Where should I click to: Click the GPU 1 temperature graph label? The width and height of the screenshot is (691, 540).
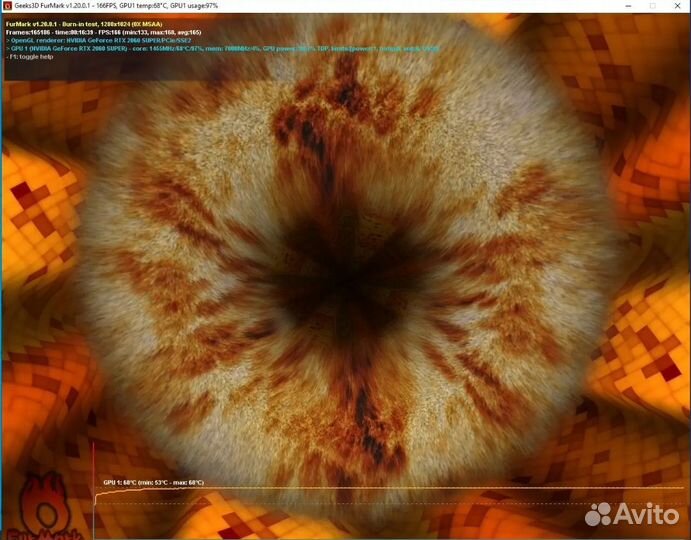tap(153, 482)
